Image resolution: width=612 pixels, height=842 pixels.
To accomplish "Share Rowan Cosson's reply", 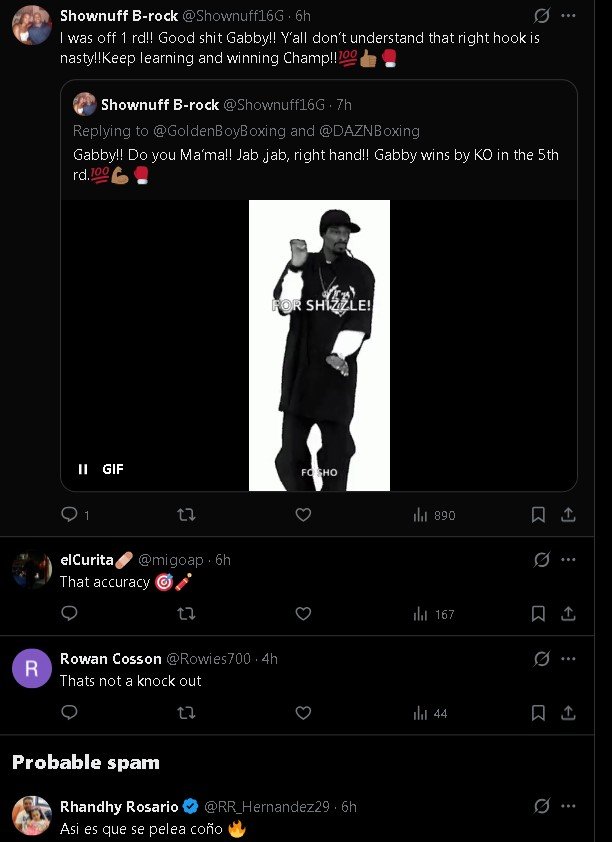I will (568, 713).
